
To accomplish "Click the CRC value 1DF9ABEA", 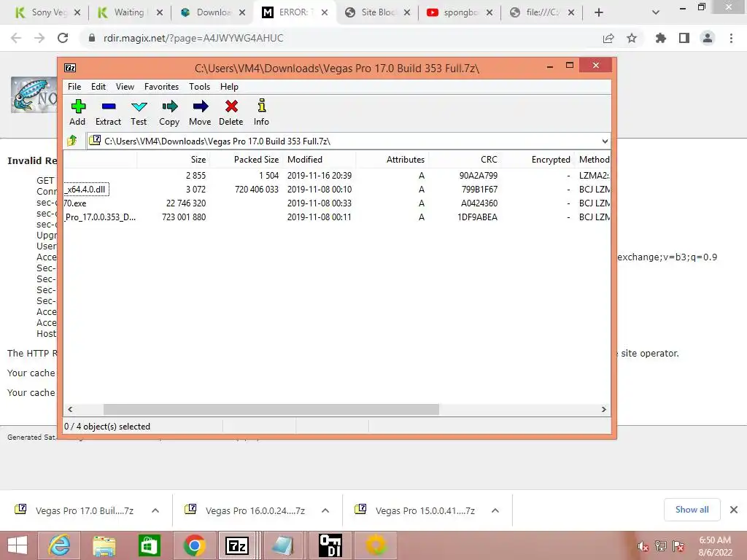I will coord(477,217).
